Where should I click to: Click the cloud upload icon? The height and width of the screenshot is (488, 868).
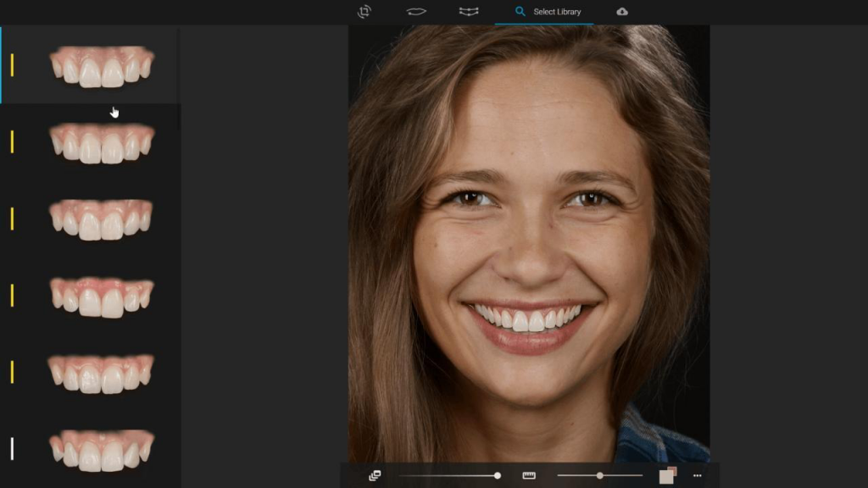pyautogui.click(x=622, y=12)
